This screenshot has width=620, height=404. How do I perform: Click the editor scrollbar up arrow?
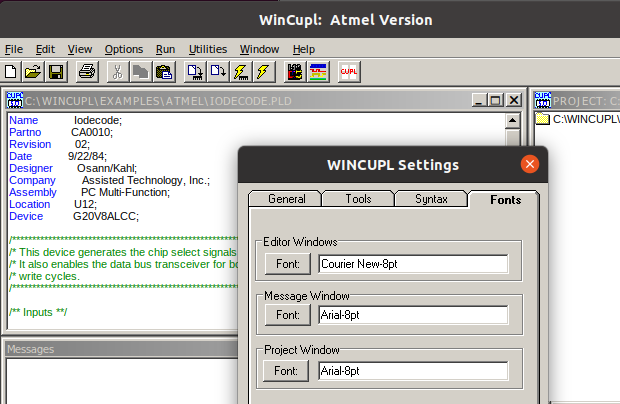(x=512, y=120)
